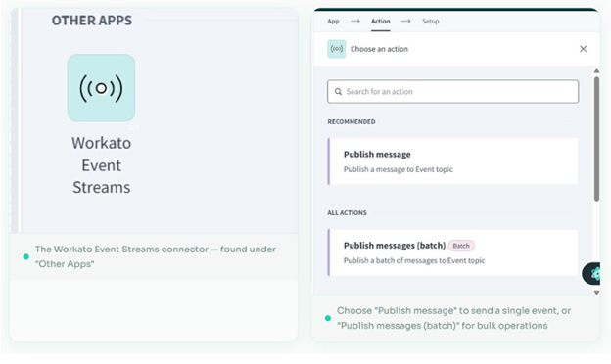Click the Workato Event Streams app name text

pos(101,165)
